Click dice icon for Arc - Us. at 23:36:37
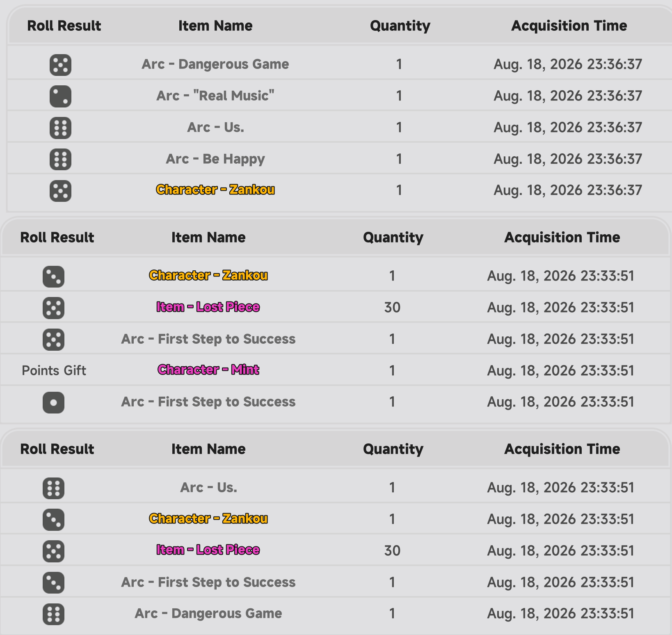Viewport: 672px width, 635px height. 60,128
